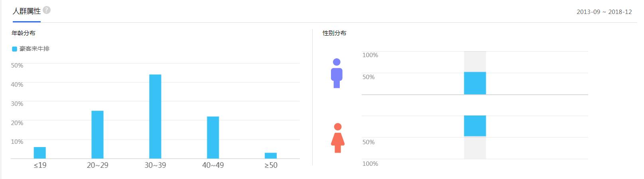Click the 40~49 axis label
Viewport: 644px width, 179px height.
(x=213, y=165)
